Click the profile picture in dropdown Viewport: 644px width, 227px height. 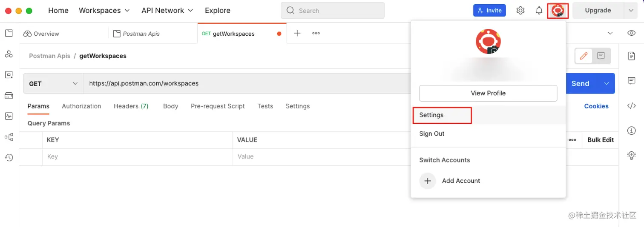click(x=488, y=42)
